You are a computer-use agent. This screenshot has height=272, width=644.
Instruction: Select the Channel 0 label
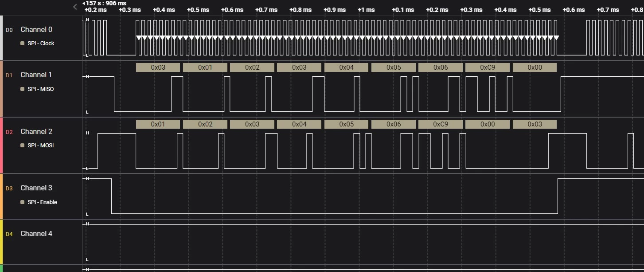(x=36, y=30)
